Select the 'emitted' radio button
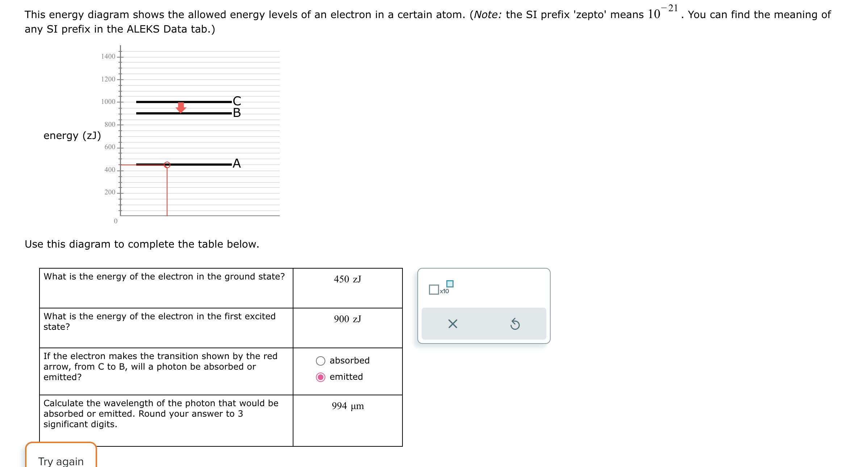 pyautogui.click(x=320, y=376)
